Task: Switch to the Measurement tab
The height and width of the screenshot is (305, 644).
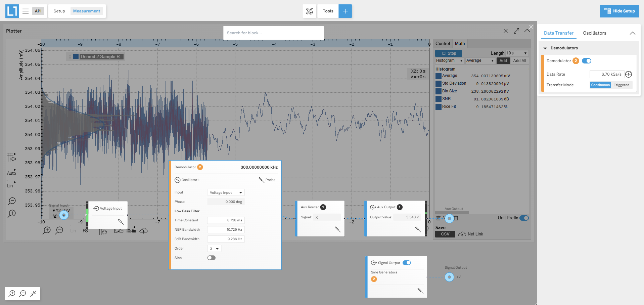Action: (x=87, y=11)
